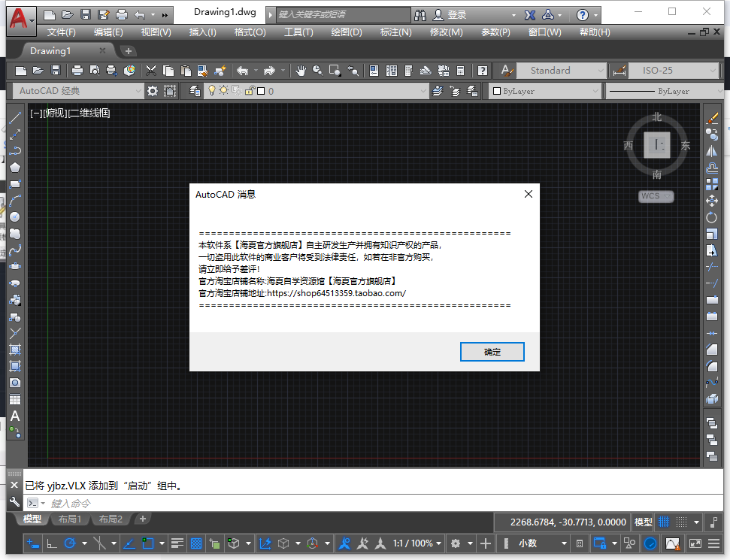The height and width of the screenshot is (560, 730).
Task: Close the AutoCAD 消息 dialog
Action: tap(529, 194)
